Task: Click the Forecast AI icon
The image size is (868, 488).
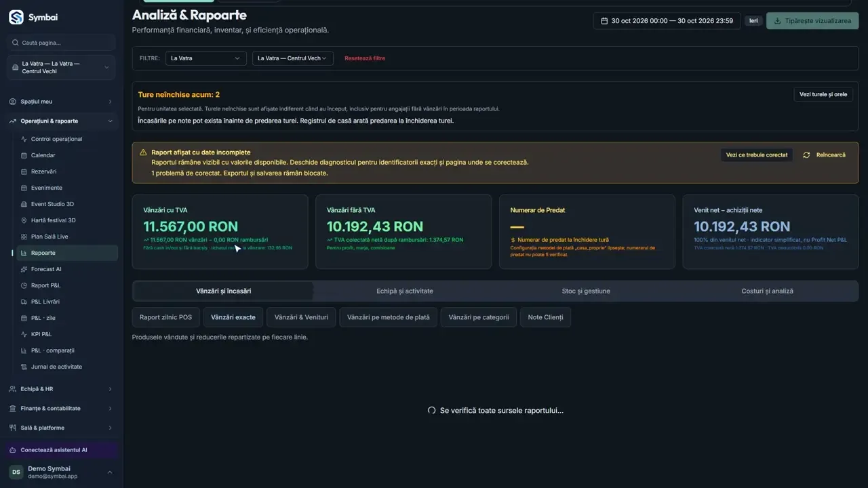Action: pyautogui.click(x=24, y=269)
